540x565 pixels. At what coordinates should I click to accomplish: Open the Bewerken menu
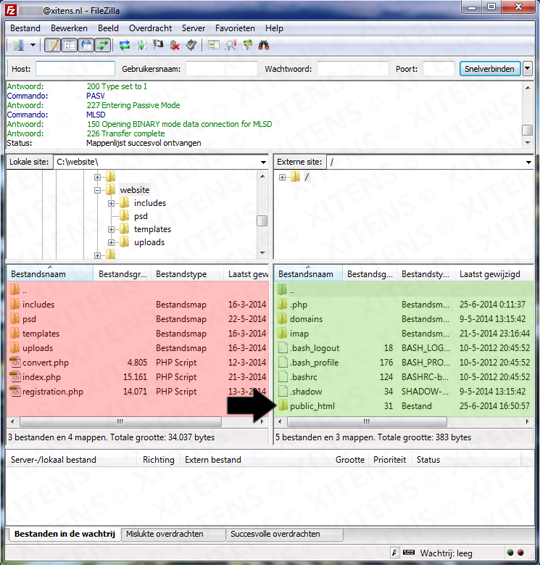click(x=69, y=28)
